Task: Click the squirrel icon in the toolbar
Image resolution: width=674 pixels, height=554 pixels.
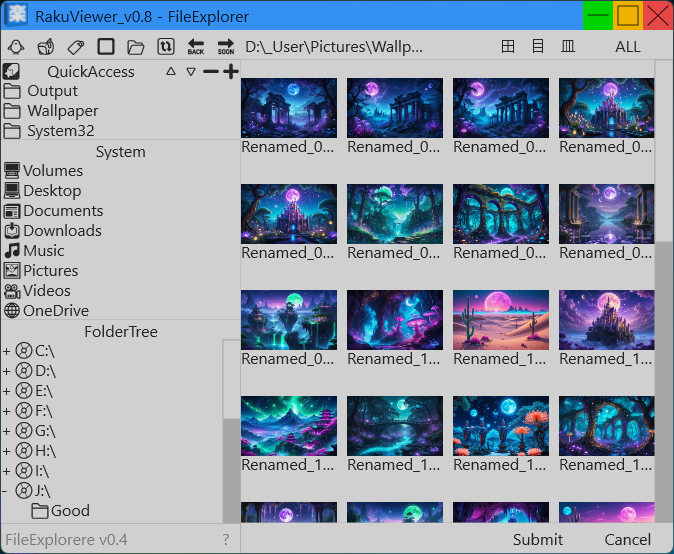Action: coord(46,46)
